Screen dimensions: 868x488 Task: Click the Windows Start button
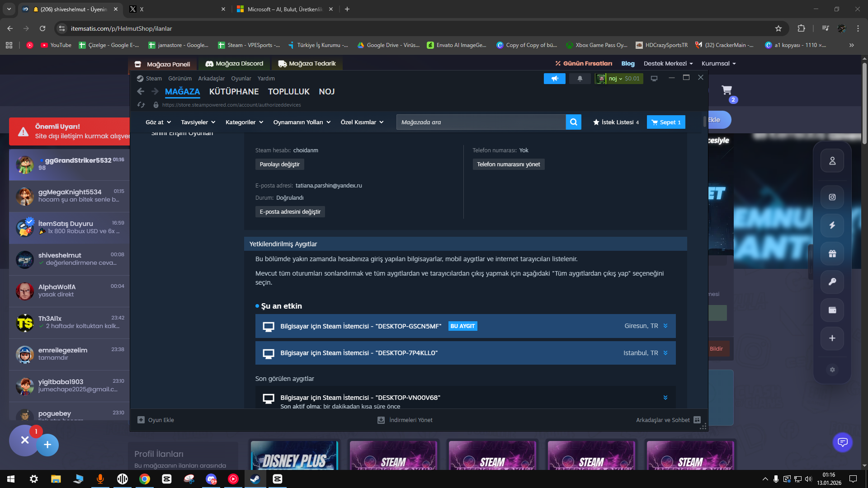[x=11, y=479]
